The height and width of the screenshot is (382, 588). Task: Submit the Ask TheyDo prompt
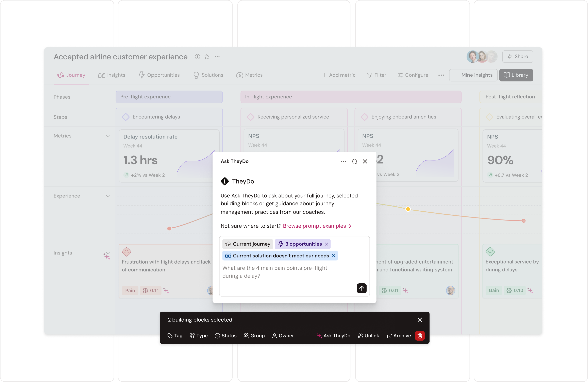coord(362,288)
